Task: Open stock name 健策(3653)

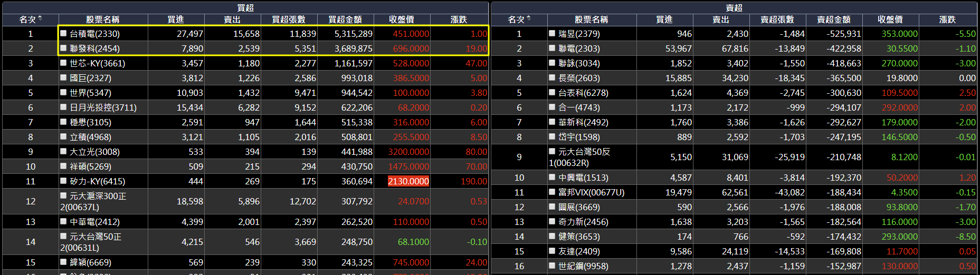Action: point(579,237)
